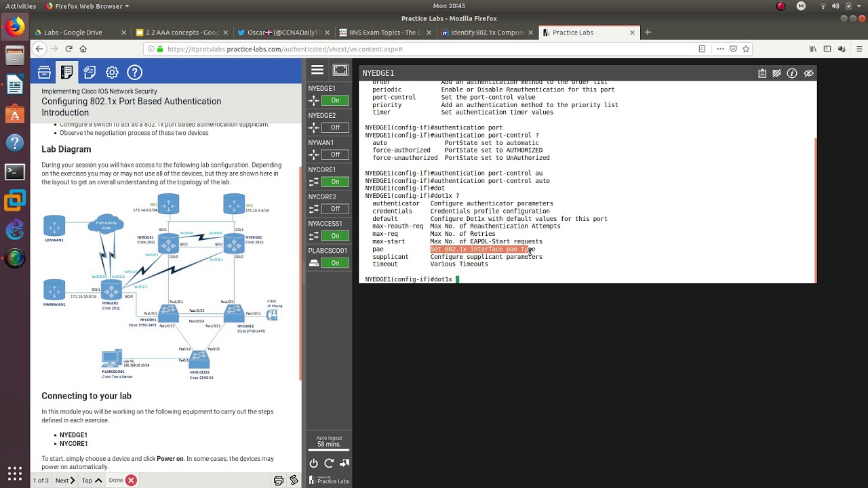Viewport: 868px width, 488px height.
Task: Open Activities overview
Action: coord(20,6)
